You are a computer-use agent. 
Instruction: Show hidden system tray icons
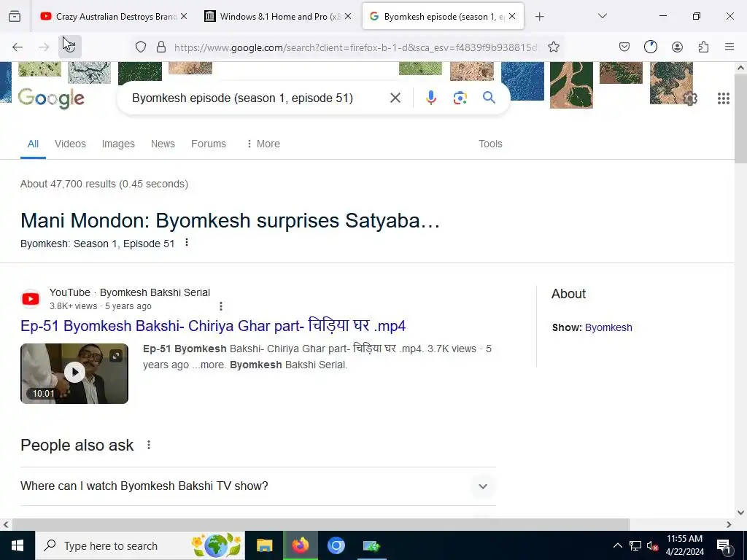[617, 546]
